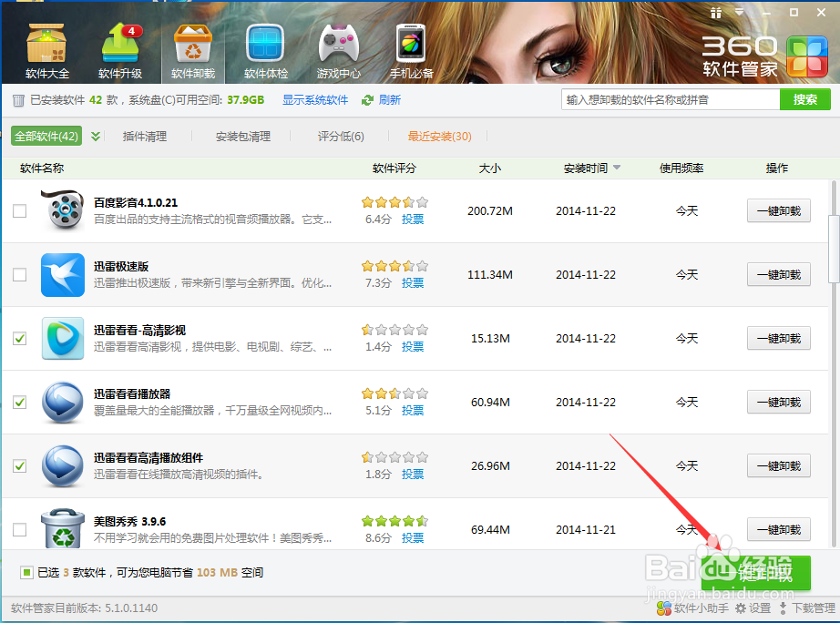Focus the uninstall search input field
840x623 pixels.
tap(671, 99)
